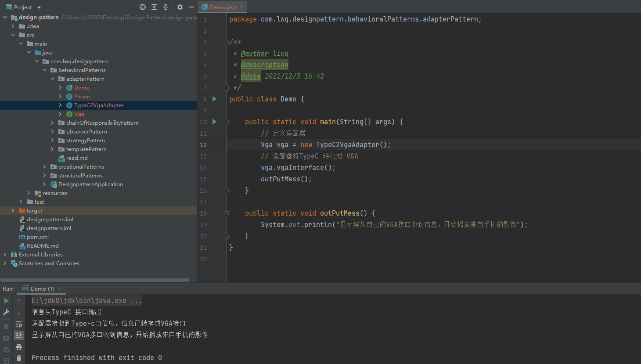Clear console output with the trash icon

point(19,358)
